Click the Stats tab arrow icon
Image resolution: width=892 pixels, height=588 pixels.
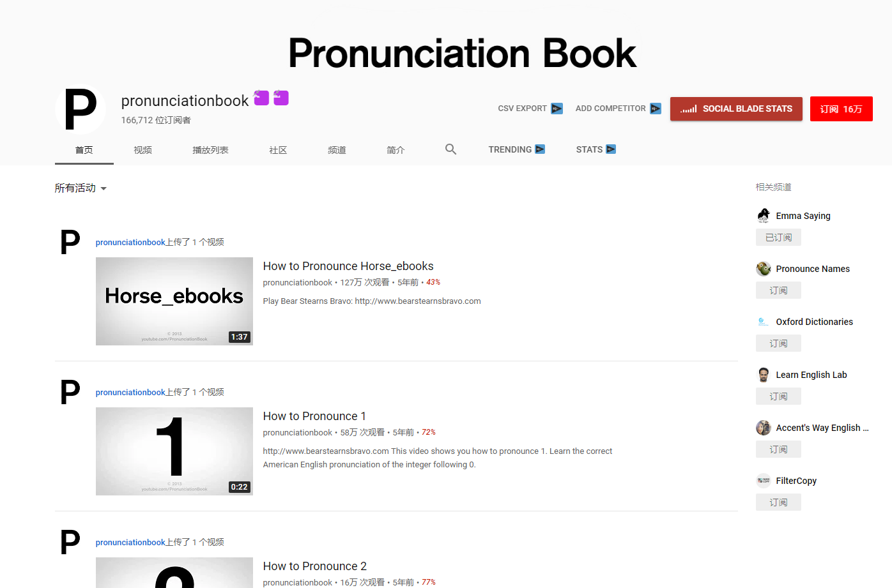tap(611, 149)
